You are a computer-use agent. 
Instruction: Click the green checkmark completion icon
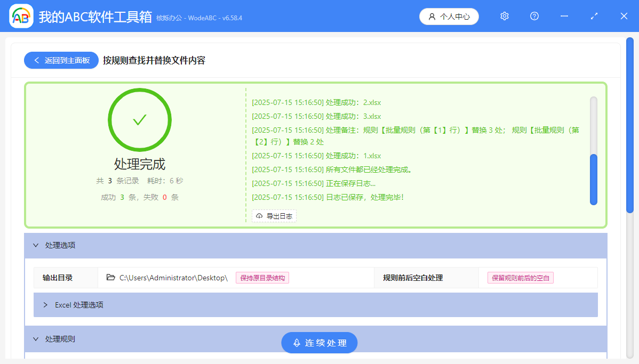pyautogui.click(x=139, y=120)
